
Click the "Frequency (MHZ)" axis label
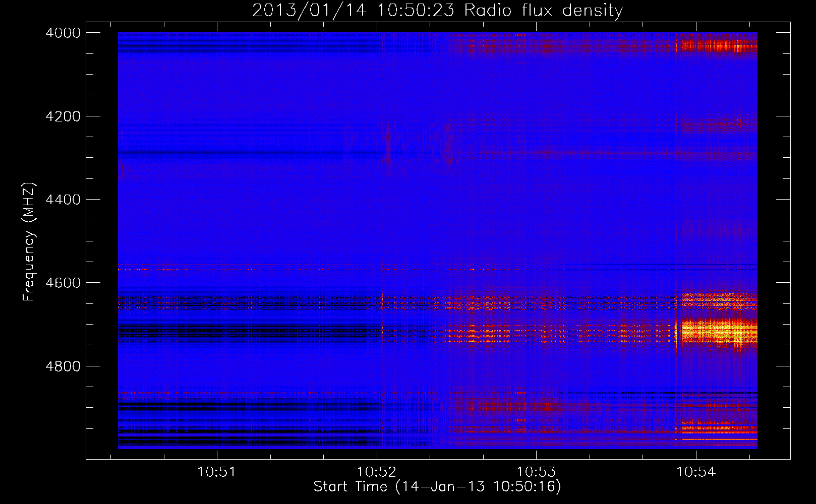point(29,242)
